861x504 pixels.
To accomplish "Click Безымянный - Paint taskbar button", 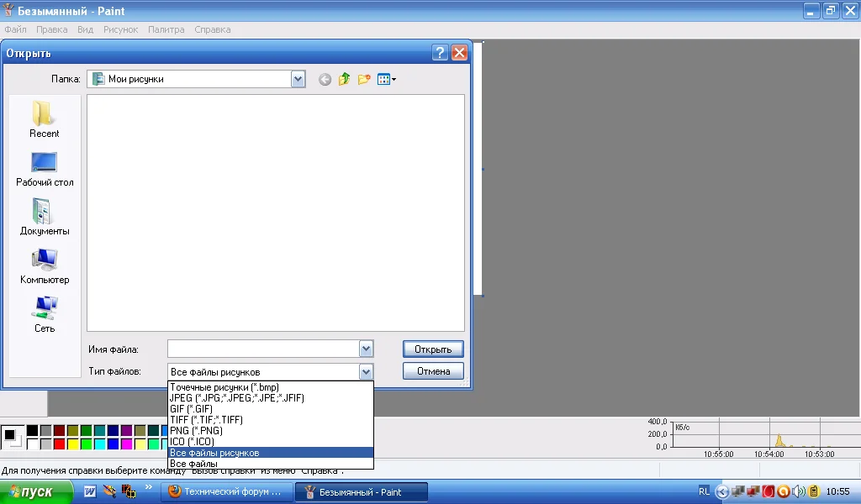I will (362, 492).
